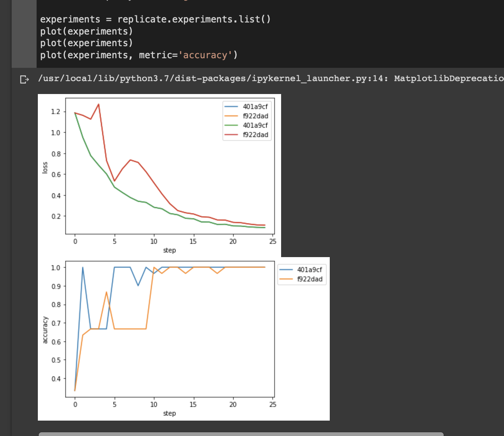This screenshot has width=504, height=436.
Task: Click the blue 401a9cf entry in accuracy legend
Action: (x=301, y=270)
